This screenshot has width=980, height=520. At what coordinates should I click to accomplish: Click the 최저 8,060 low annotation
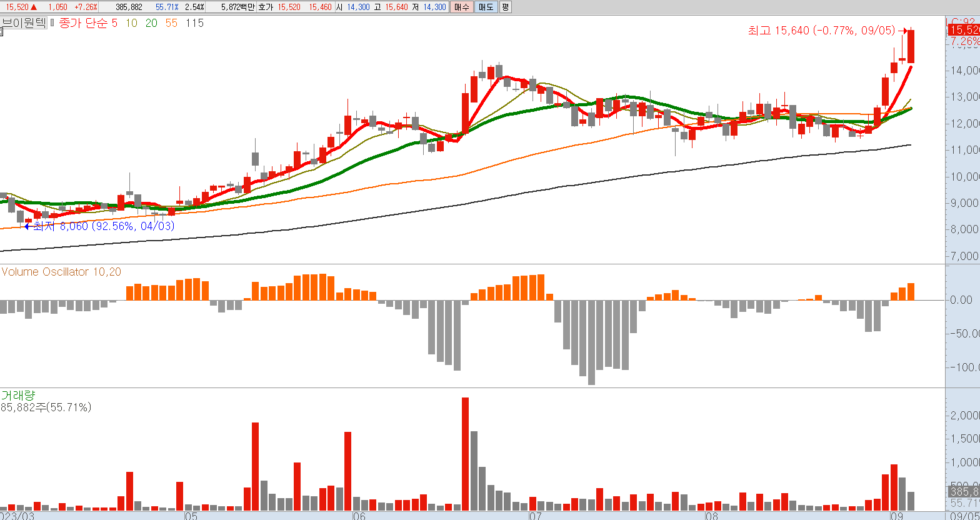[x=104, y=226]
